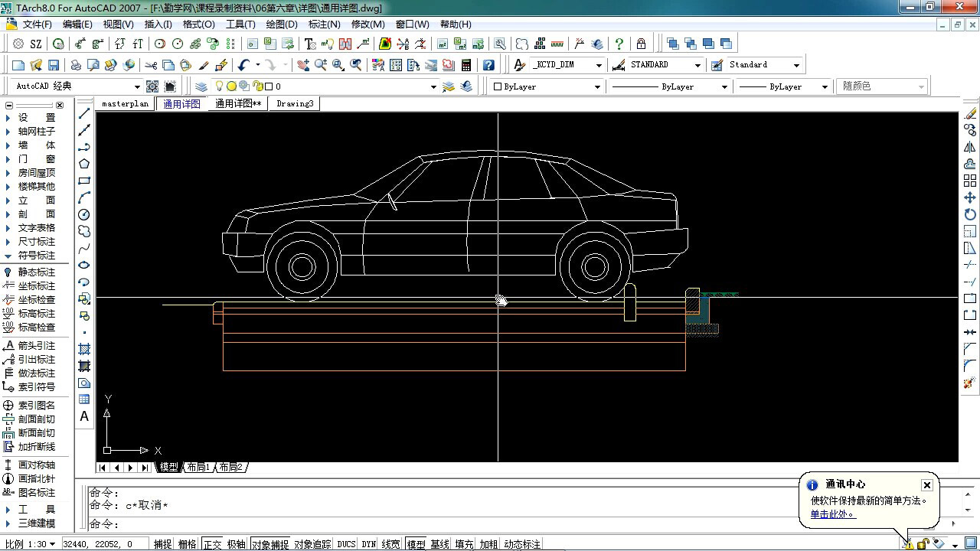Click the SZ toolbar icon
The height and width of the screenshot is (551, 980).
pos(36,44)
